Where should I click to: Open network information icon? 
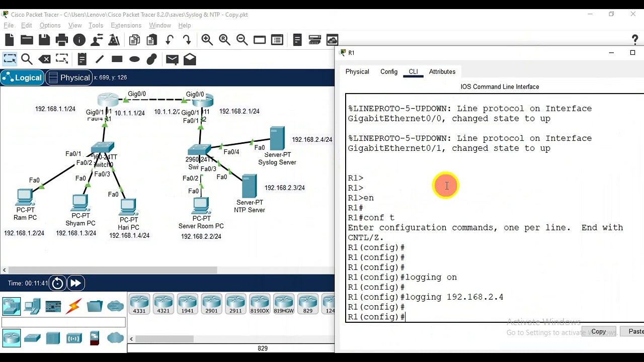pos(79,40)
